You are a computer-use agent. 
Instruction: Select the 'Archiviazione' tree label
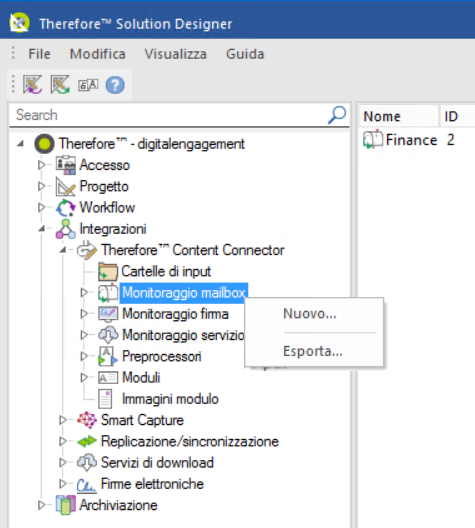click(x=118, y=505)
